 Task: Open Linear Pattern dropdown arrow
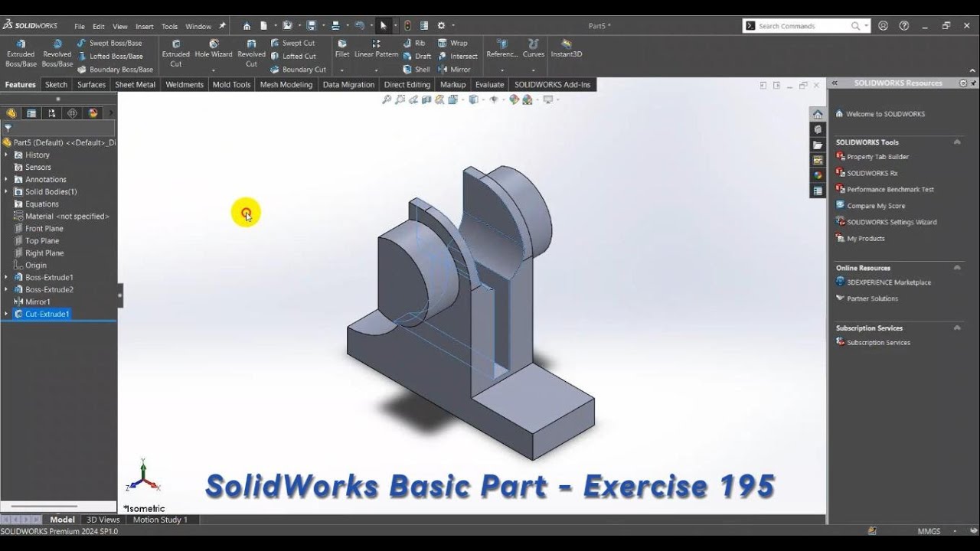click(376, 70)
